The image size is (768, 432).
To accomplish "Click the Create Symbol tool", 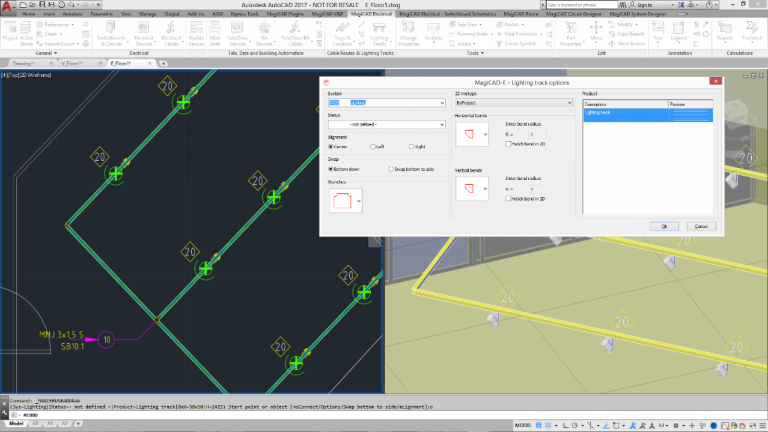I will pyautogui.click(x=516, y=44).
